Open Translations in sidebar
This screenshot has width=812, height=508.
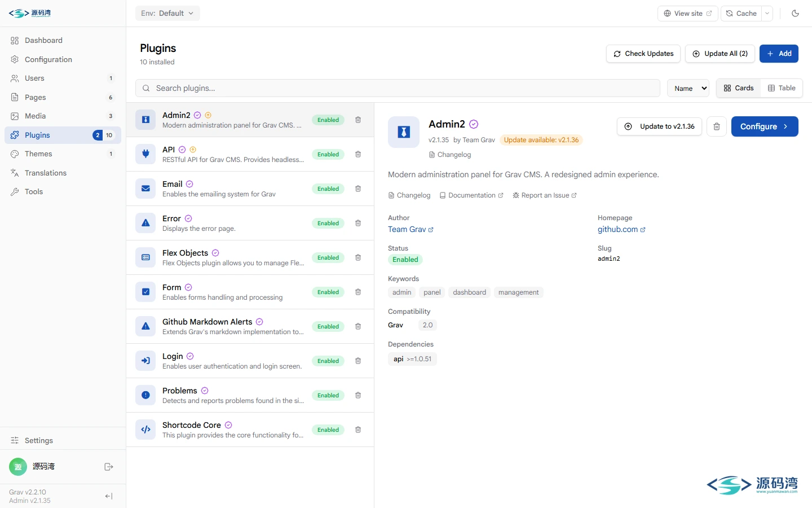point(63,173)
